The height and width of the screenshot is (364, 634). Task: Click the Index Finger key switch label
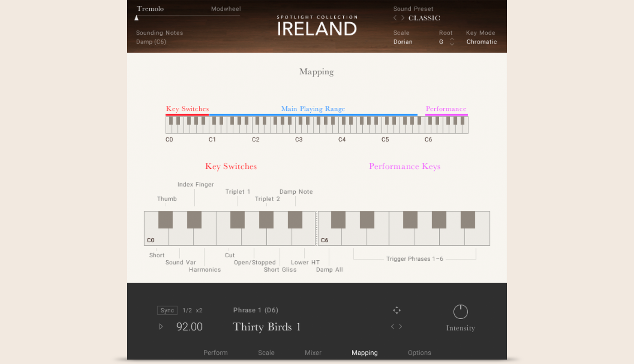pyautogui.click(x=196, y=184)
